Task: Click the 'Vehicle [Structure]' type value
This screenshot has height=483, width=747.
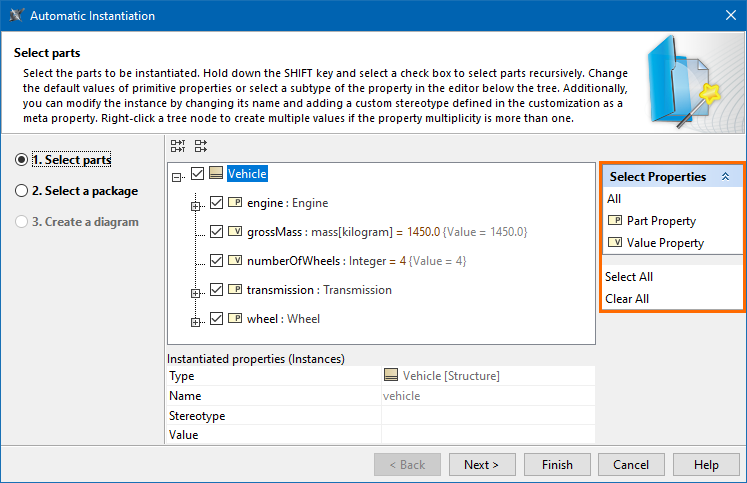Action: [x=451, y=376]
